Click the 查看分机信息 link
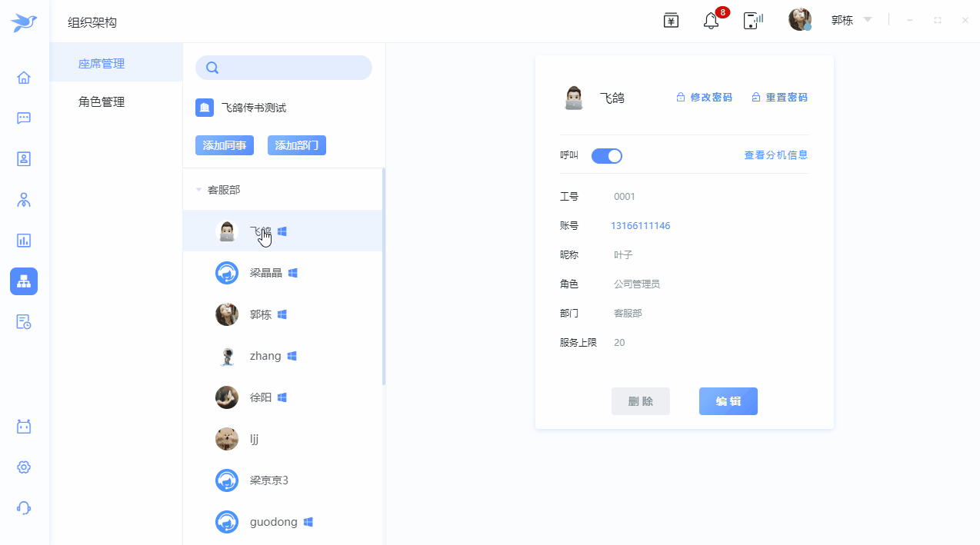Image resolution: width=980 pixels, height=545 pixels. point(775,155)
